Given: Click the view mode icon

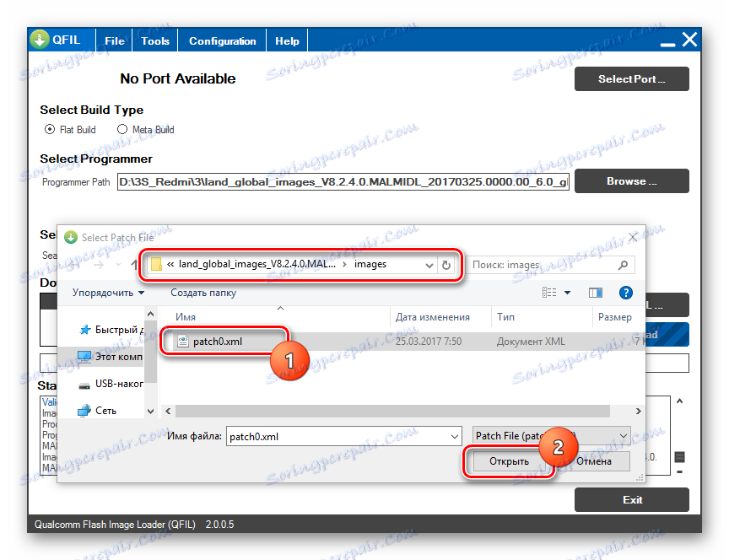Looking at the screenshot, I should coord(549,293).
